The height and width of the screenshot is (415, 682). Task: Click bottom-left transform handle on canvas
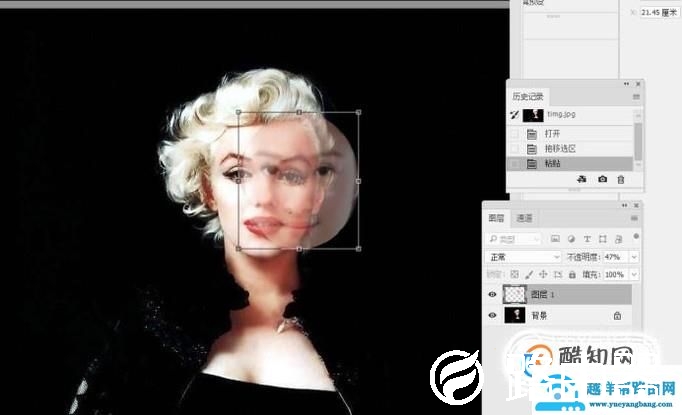[238, 249]
